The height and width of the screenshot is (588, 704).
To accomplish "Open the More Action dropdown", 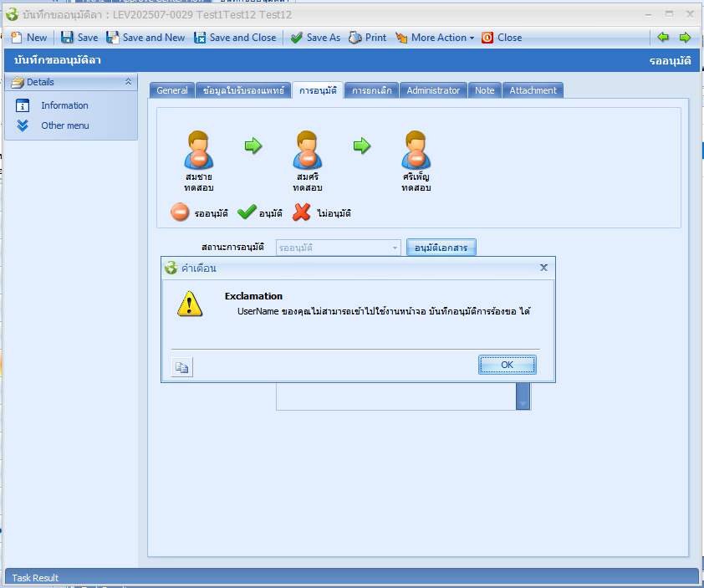I will pyautogui.click(x=434, y=38).
